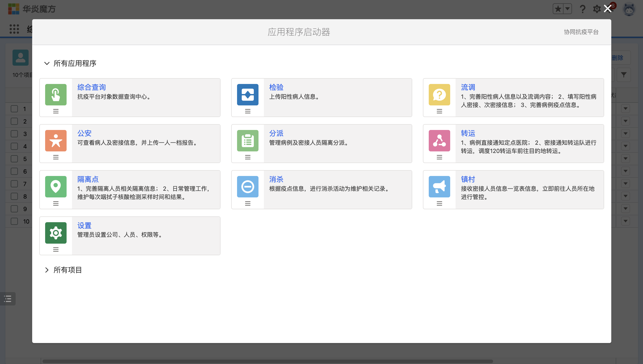Open the 流调 question-mark icon
The image size is (643, 364).
[439, 94]
